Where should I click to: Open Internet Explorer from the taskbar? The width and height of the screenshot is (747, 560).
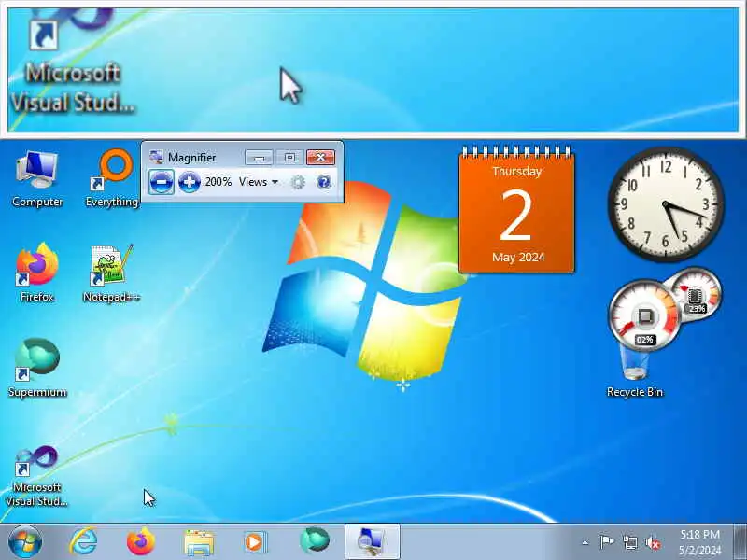[84, 541]
